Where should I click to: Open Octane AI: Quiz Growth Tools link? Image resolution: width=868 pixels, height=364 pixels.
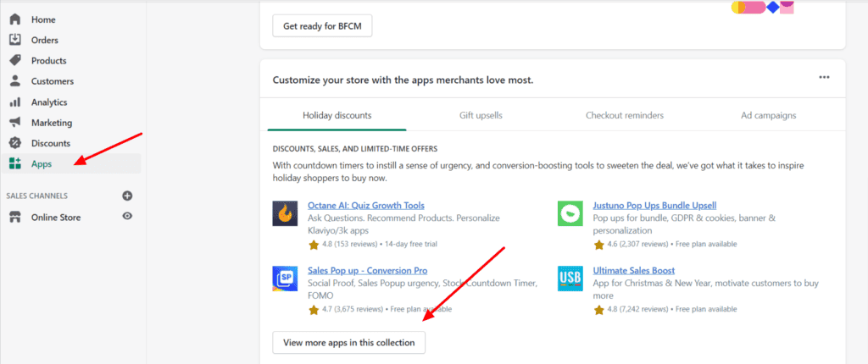click(x=366, y=206)
